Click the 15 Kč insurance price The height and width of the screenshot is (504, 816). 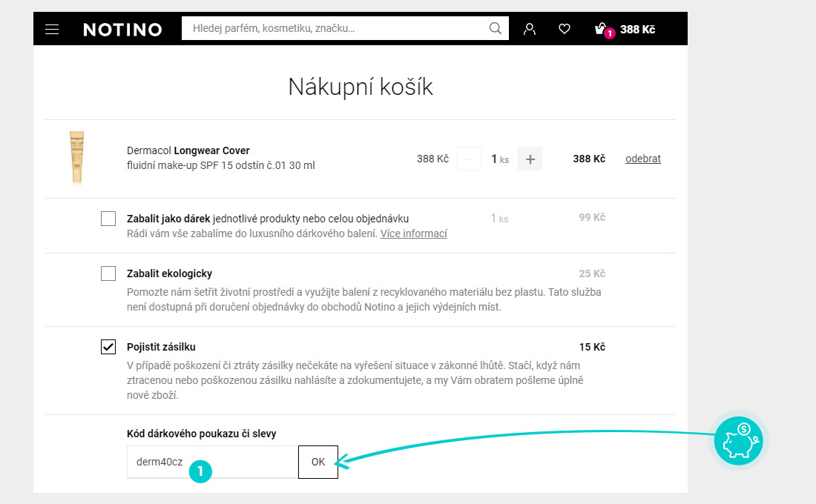(592, 347)
